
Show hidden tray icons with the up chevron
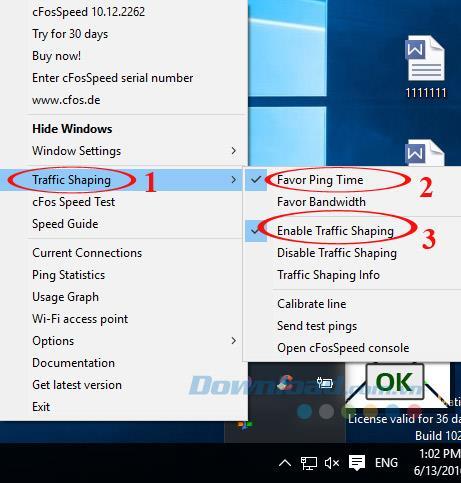tap(285, 463)
